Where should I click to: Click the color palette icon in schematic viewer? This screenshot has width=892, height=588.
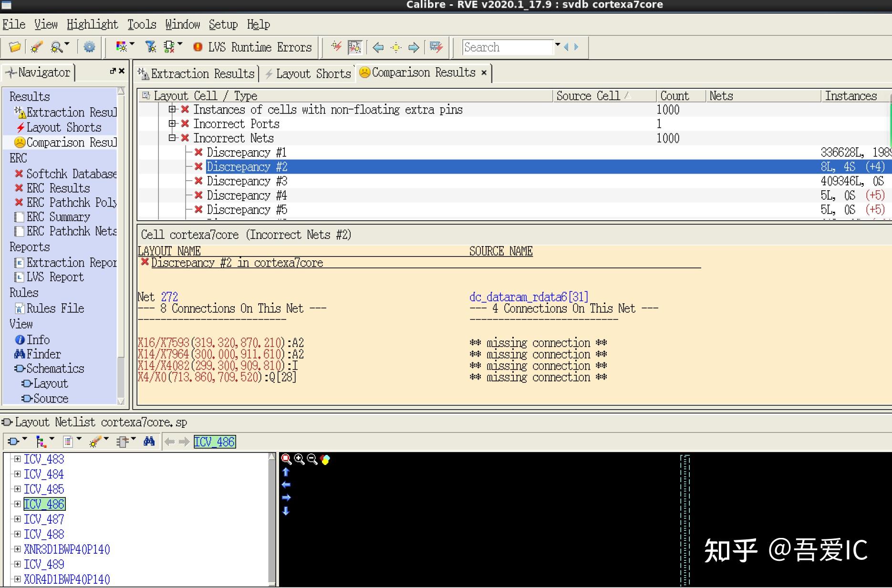pyautogui.click(x=325, y=460)
